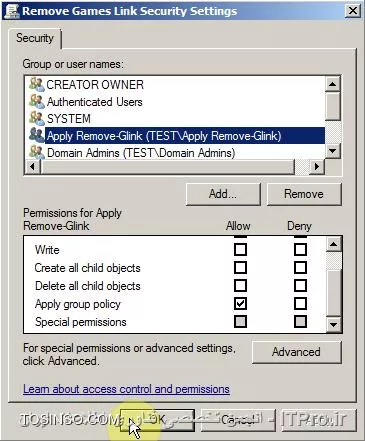Click the Special permissions label

[81, 322]
